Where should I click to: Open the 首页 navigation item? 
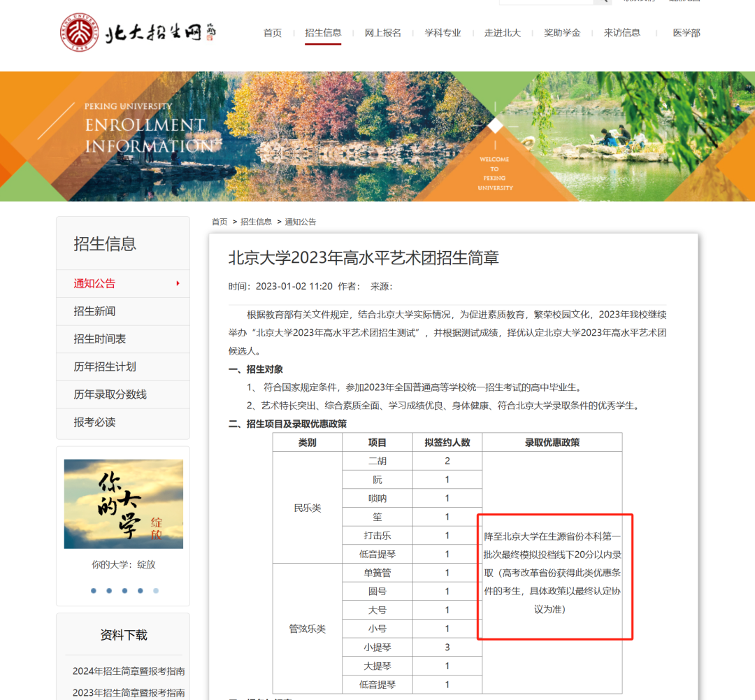coord(273,33)
